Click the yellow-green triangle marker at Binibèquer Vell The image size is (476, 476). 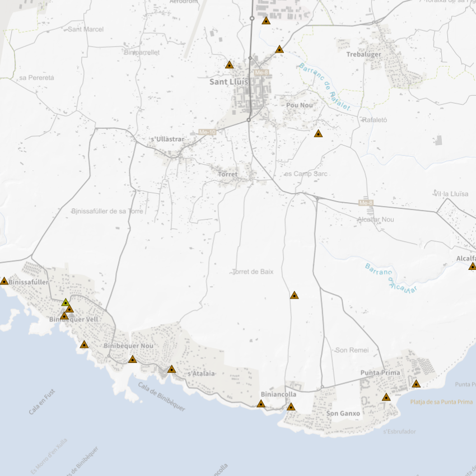pos(66,303)
